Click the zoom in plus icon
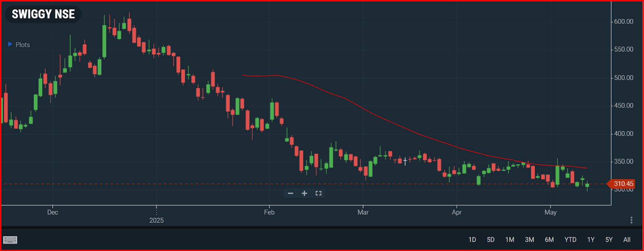The width and height of the screenshot is (644, 251). (305, 193)
